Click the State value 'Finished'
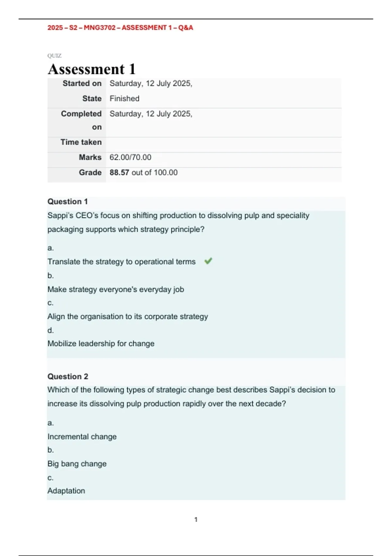 pyautogui.click(x=124, y=98)
